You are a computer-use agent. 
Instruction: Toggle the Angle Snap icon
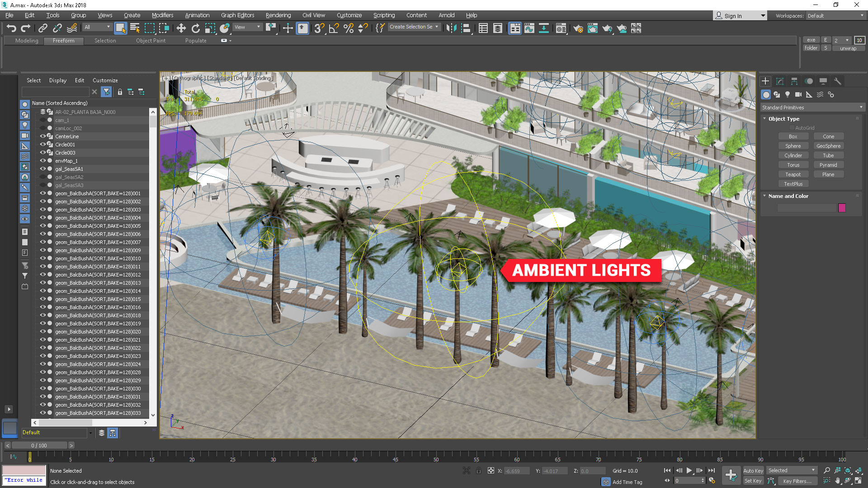pos(334,28)
